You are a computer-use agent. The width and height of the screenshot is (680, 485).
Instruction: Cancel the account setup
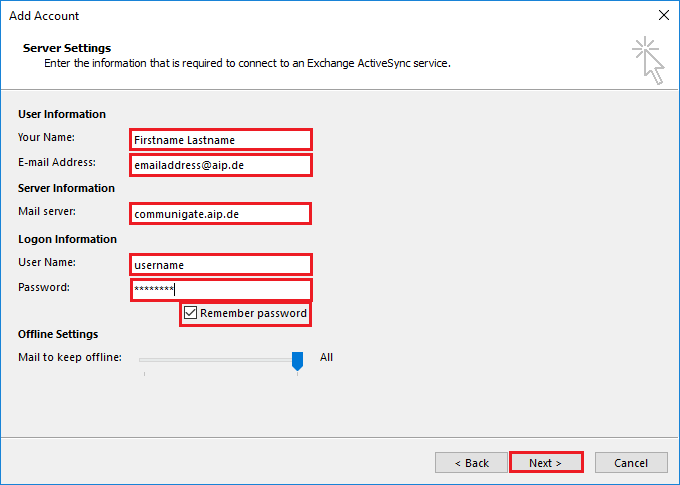[631, 463]
